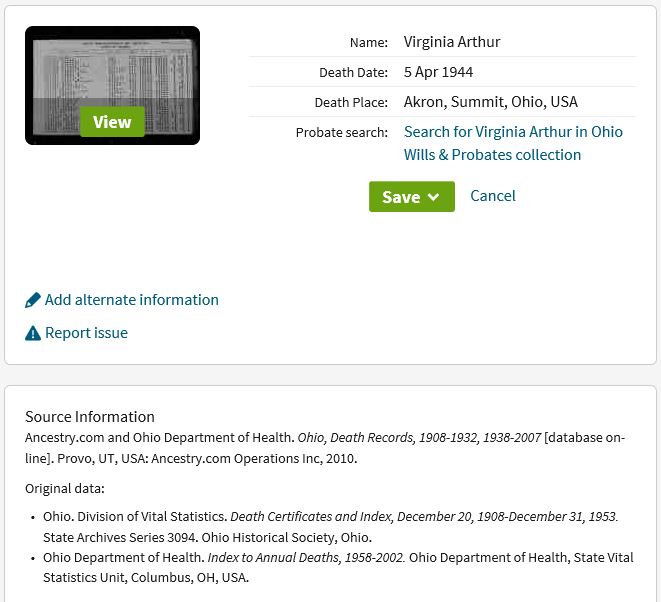Click the green View button on the thumbnail
This screenshot has width=661, height=602.
click(x=112, y=122)
